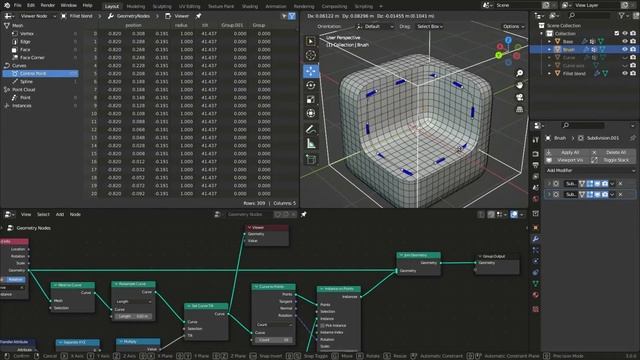Open the node editor Add menu
The height and width of the screenshot is (360, 640).
click(x=60, y=214)
